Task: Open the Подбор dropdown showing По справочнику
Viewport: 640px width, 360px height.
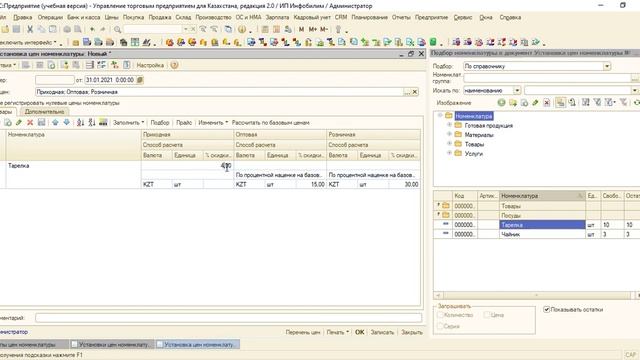Action: pyautogui.click(x=607, y=66)
